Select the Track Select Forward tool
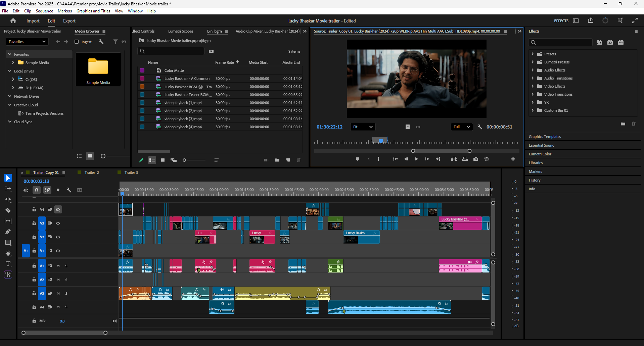The height and width of the screenshot is (346, 644). point(8,189)
